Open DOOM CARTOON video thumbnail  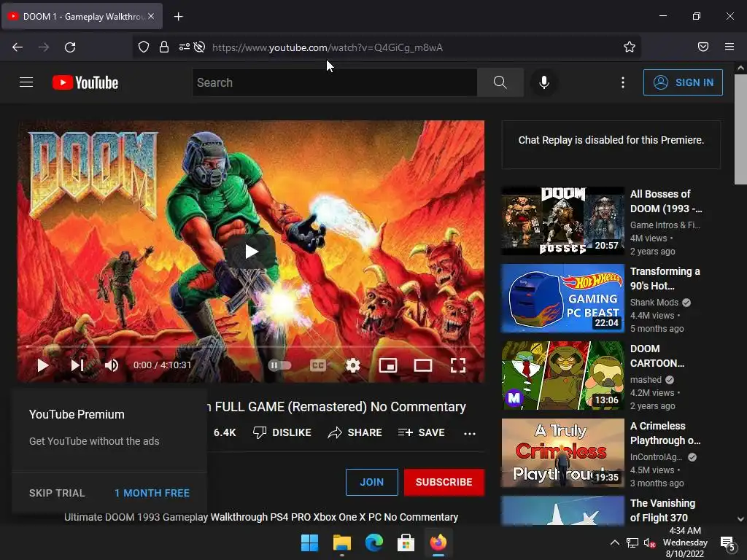tap(562, 376)
